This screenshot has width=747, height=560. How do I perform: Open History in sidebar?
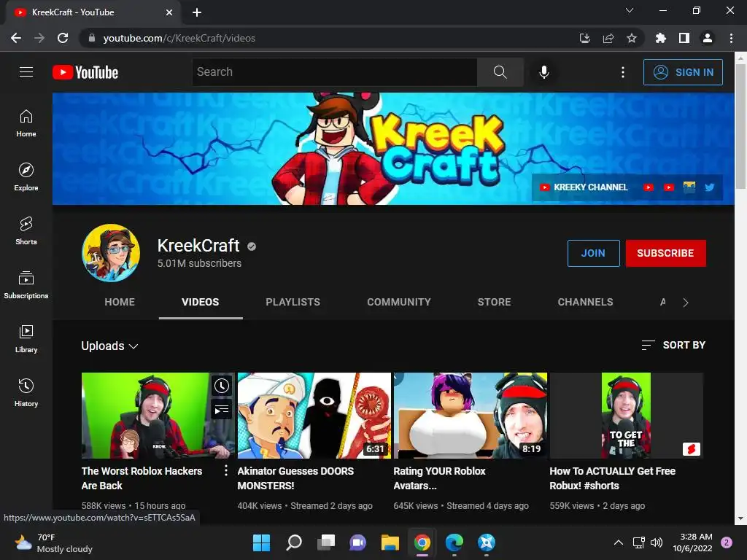26,392
